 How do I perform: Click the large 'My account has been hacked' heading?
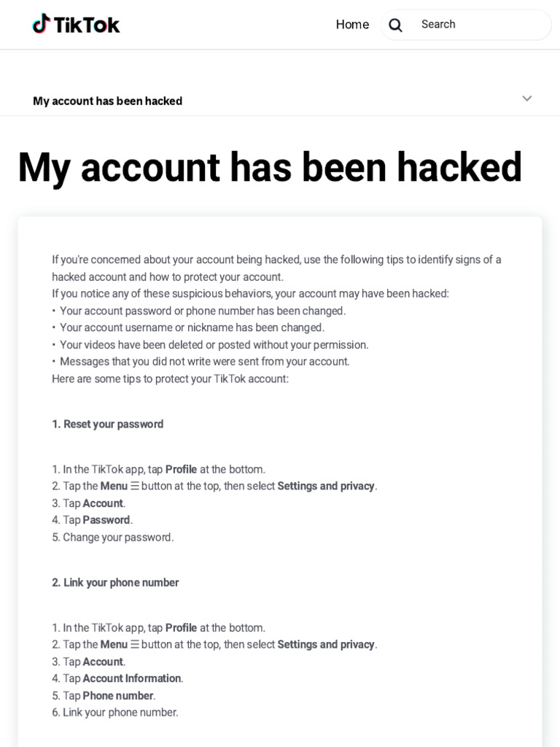pyautogui.click(x=270, y=167)
